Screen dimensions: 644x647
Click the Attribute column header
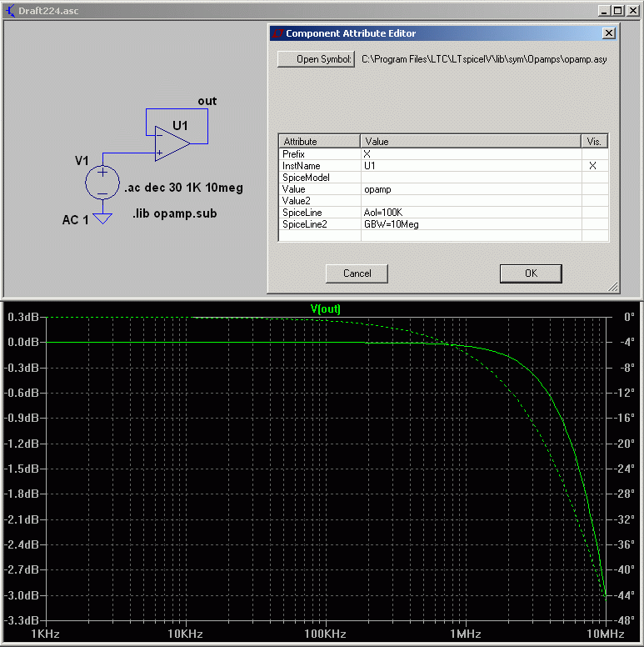pyautogui.click(x=320, y=142)
